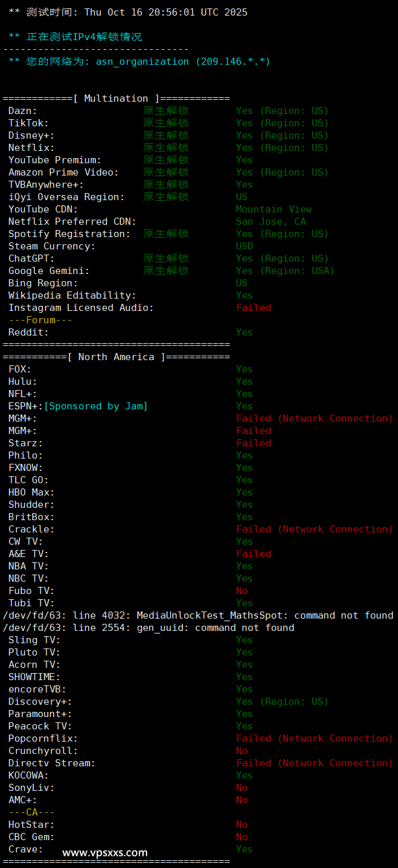Click the Steam Currency "USD" value
This screenshot has height=868, width=398.
[x=244, y=246]
